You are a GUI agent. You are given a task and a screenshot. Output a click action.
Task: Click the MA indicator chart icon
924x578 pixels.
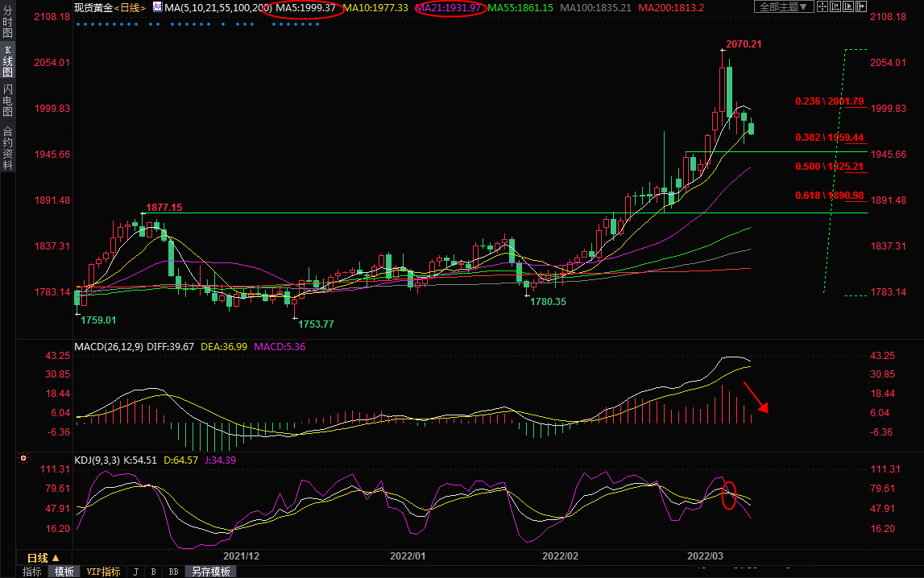pyautogui.click(x=156, y=7)
